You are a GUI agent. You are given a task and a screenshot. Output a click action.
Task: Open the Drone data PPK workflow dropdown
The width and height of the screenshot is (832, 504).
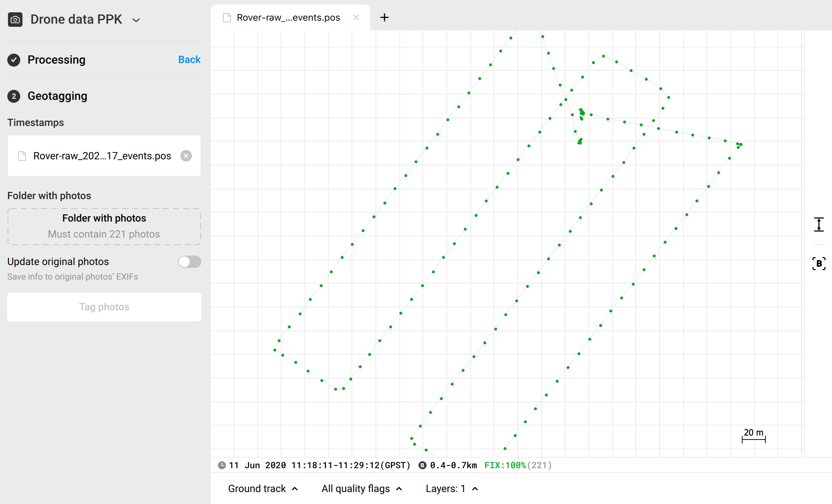pos(136,20)
